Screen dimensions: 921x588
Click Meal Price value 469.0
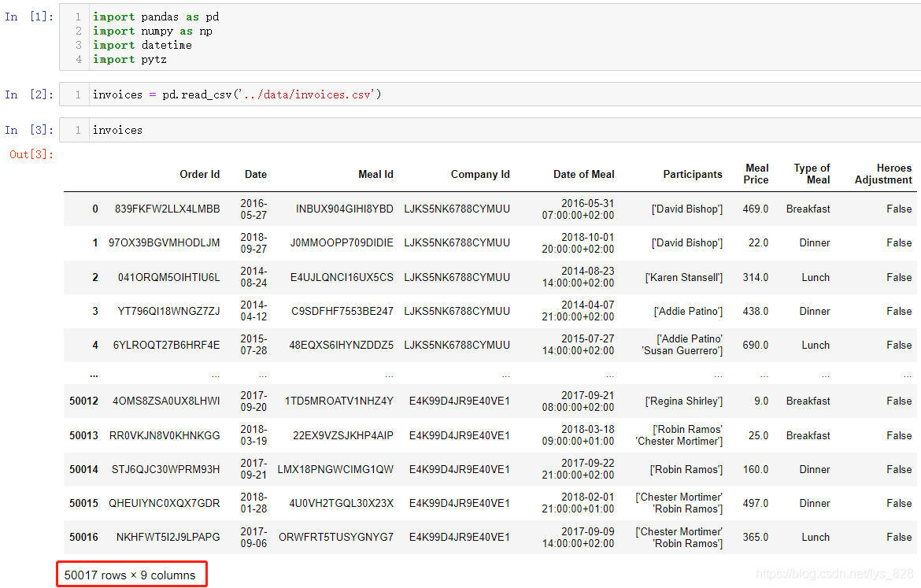pos(756,209)
